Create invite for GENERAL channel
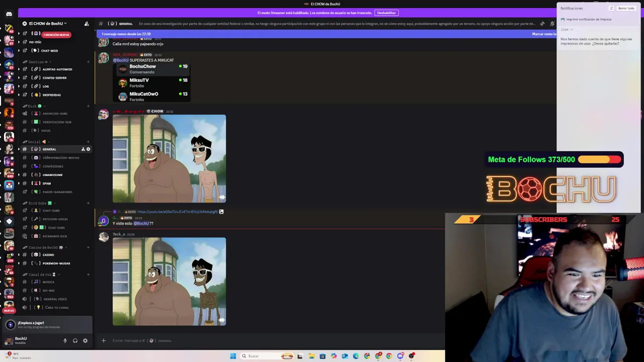 click(x=83, y=149)
